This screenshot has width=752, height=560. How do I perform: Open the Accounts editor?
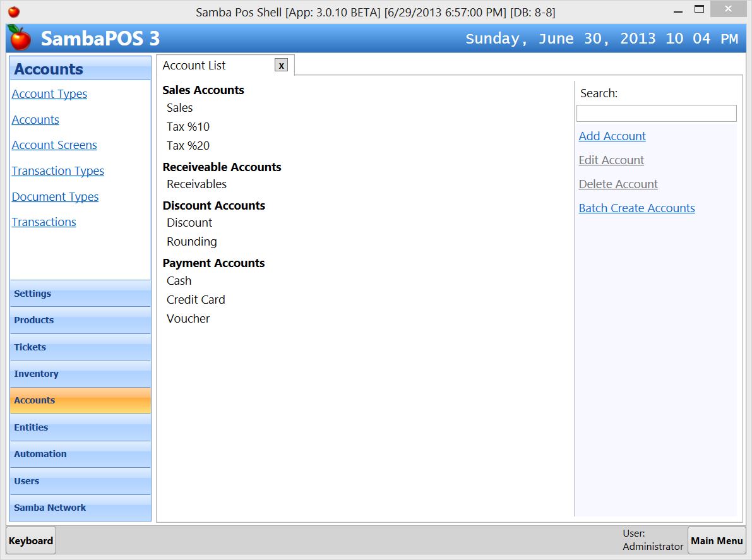[x=35, y=119]
